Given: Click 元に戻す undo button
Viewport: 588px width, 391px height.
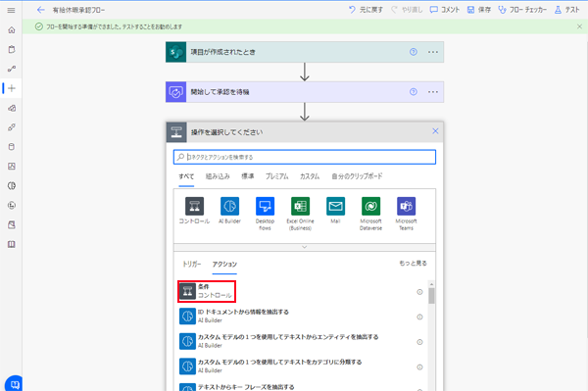Looking at the screenshot, I should coord(366,10).
